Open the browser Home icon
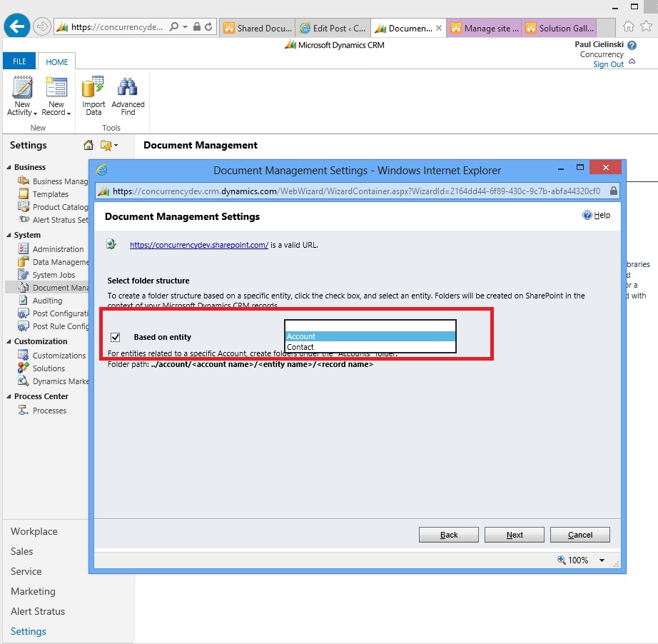The height and width of the screenshot is (644, 658). [628, 26]
